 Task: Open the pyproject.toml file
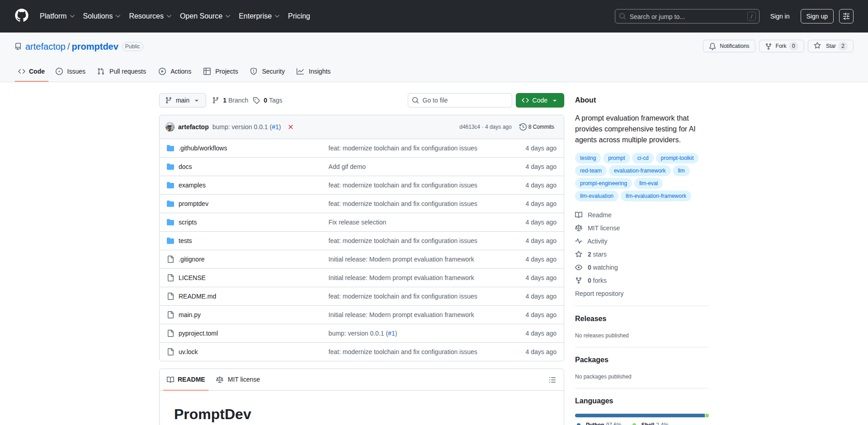(x=198, y=333)
